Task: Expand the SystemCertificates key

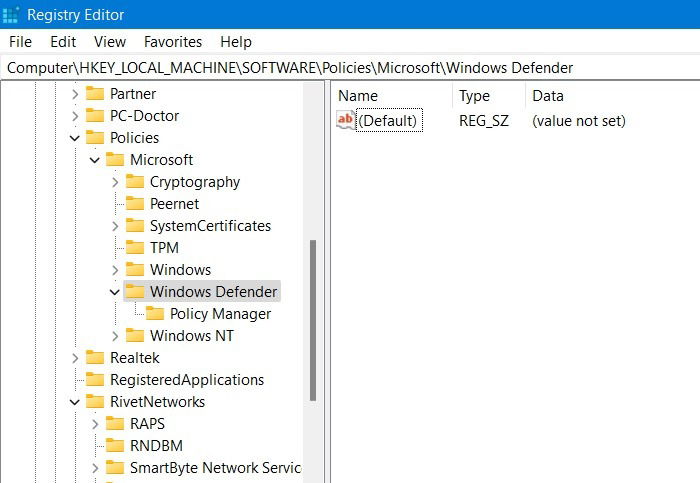Action: pos(115,226)
